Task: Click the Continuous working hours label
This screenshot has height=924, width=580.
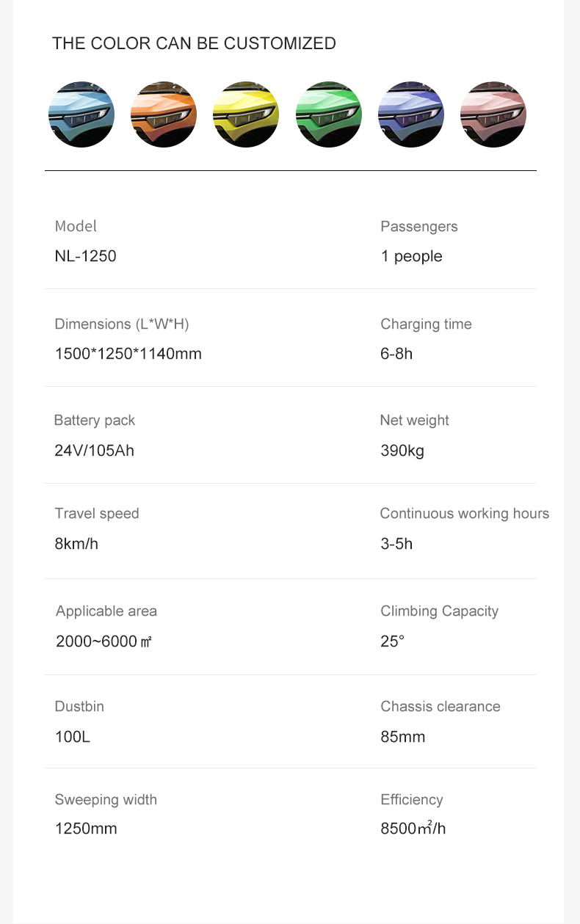Action: 465,514
